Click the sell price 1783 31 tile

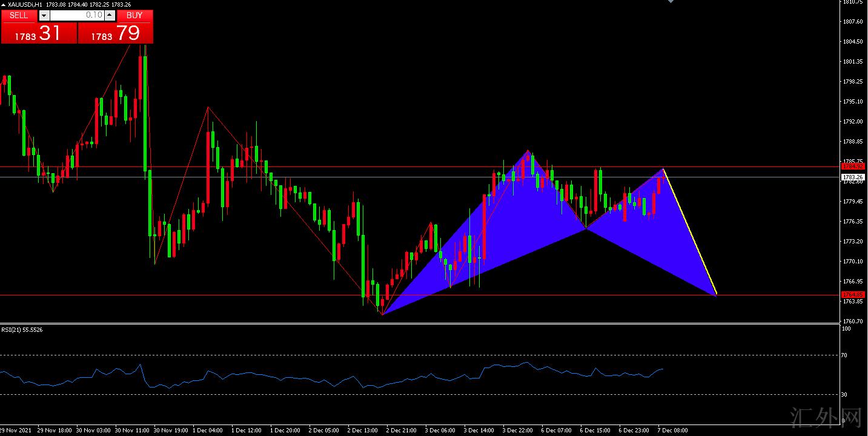(39, 33)
